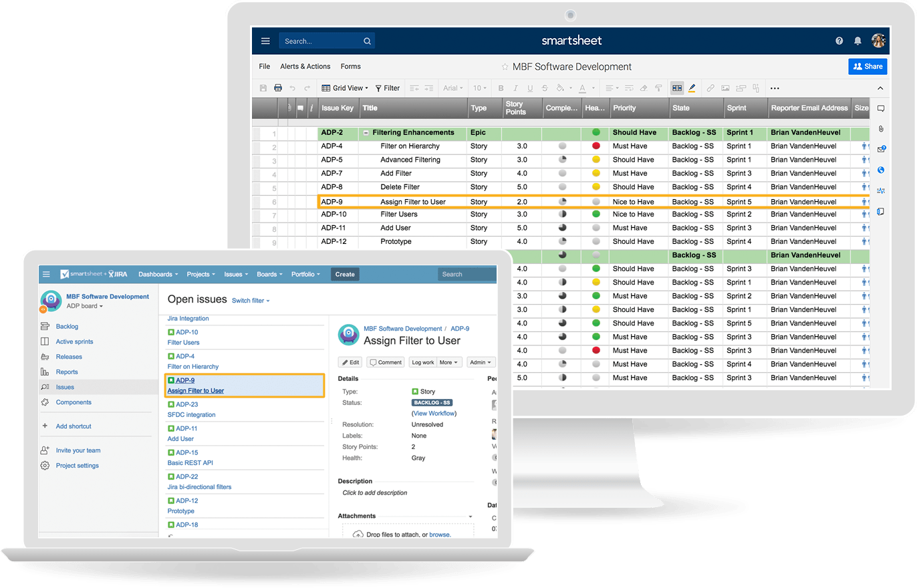Open conversations icon in right sidebar
This screenshot has width=917, height=588.
pos(881,108)
